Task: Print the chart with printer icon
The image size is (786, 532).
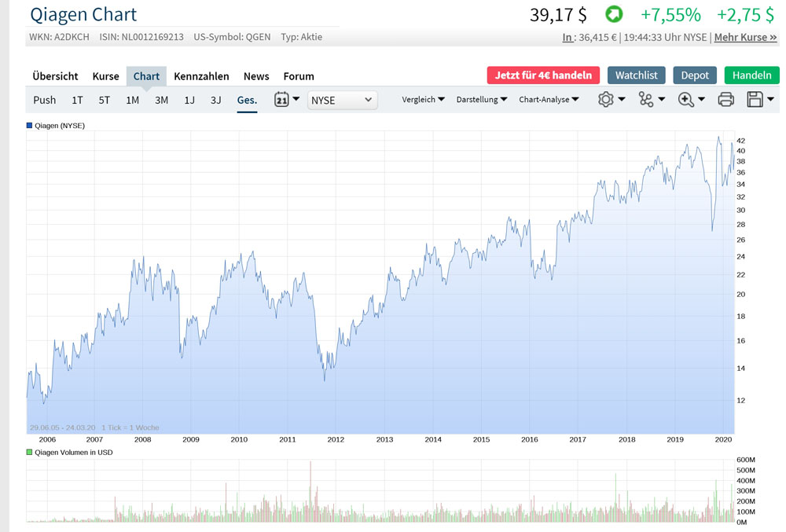Action: [x=726, y=100]
